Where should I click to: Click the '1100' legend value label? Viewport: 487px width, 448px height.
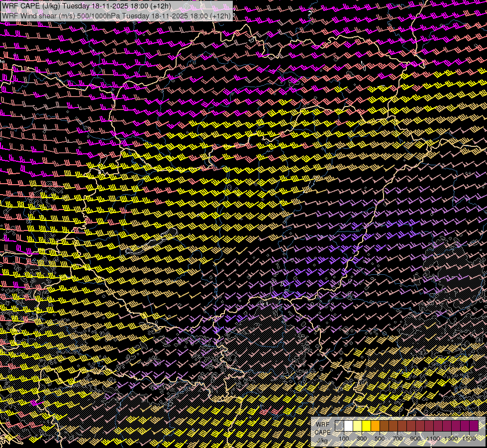pos(433,439)
